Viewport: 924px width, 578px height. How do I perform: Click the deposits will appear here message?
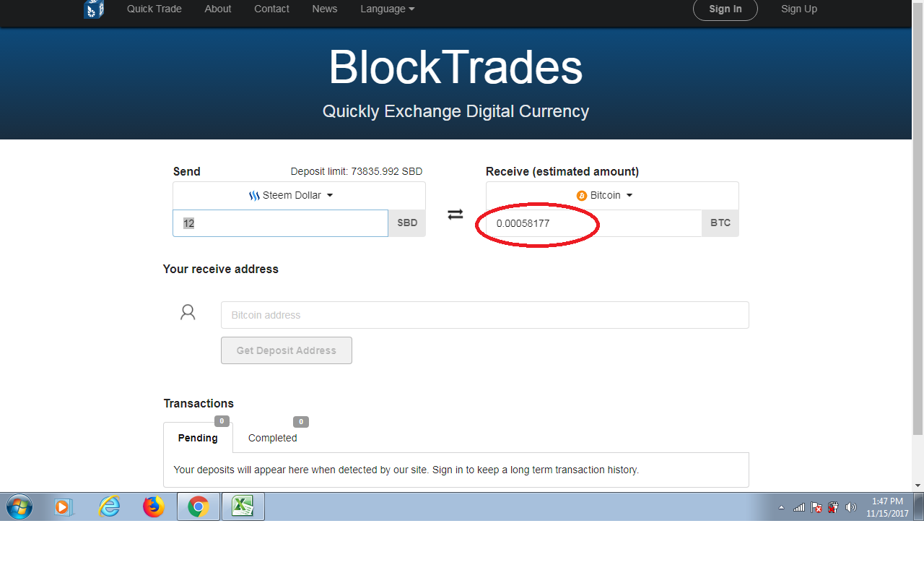(406, 470)
